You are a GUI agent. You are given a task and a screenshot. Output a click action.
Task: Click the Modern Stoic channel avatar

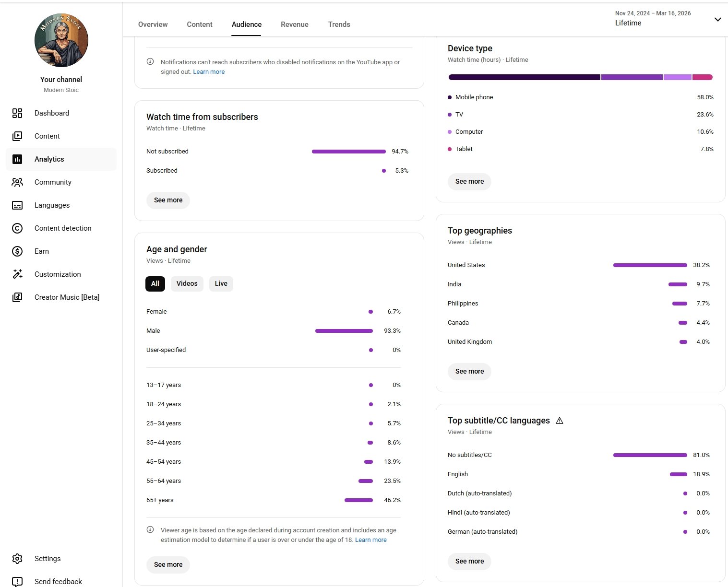tap(61, 40)
